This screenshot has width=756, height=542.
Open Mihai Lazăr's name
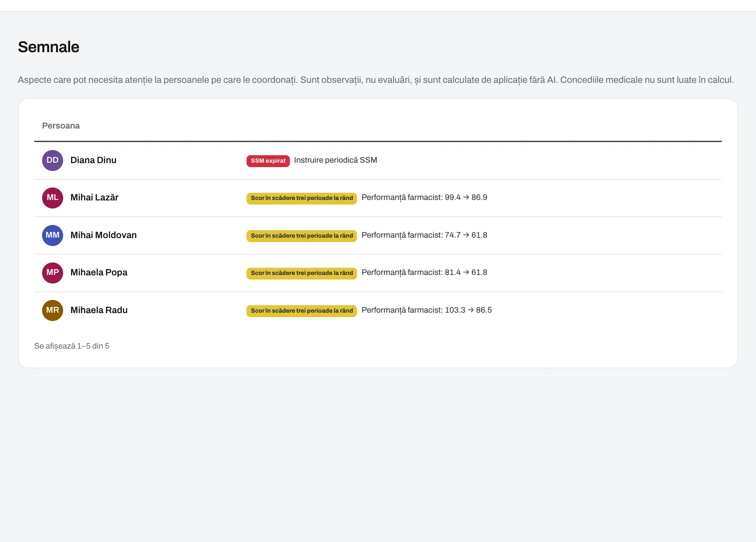point(94,197)
